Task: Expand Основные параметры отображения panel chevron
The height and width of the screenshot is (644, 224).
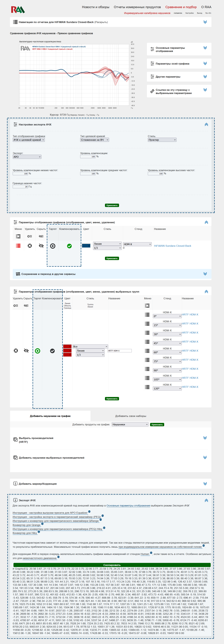Action: tap(205, 48)
